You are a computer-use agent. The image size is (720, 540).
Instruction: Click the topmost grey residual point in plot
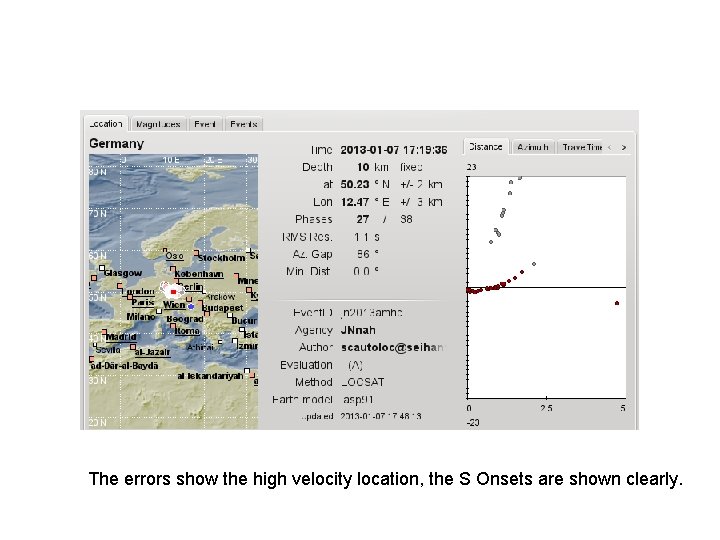click(x=520, y=178)
